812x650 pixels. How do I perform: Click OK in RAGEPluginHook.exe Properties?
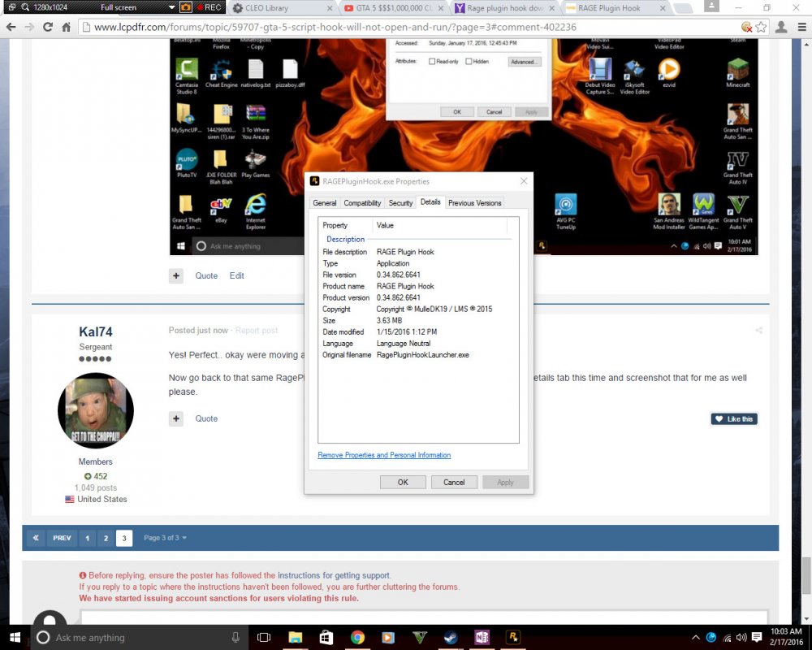[403, 482]
